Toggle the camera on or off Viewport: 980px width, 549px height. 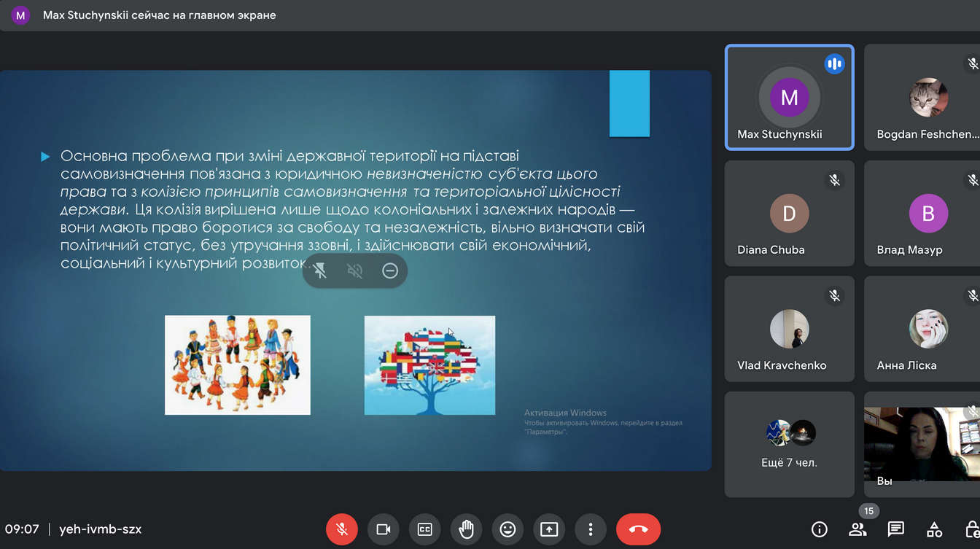[383, 529]
